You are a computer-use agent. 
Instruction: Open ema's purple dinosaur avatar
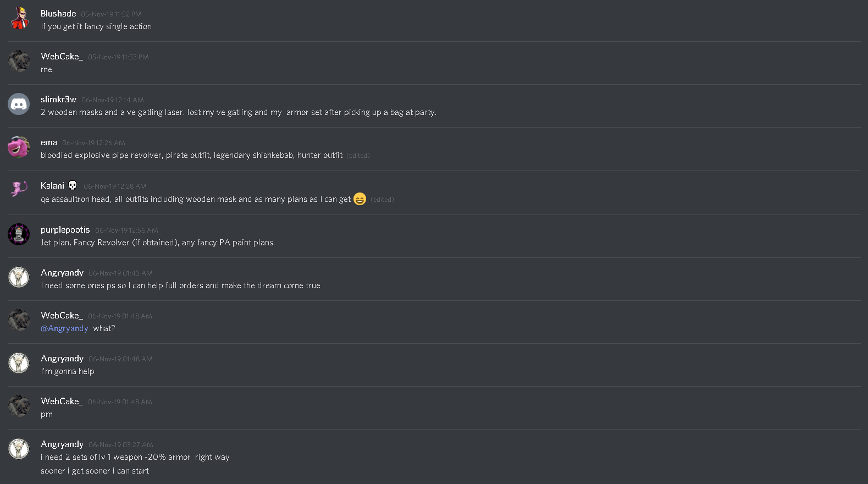[19, 147]
